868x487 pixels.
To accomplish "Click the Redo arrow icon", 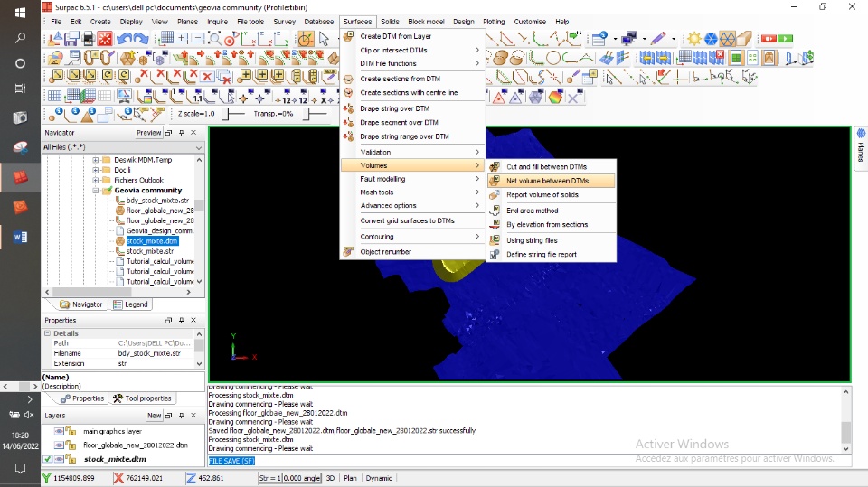I will click(x=141, y=39).
